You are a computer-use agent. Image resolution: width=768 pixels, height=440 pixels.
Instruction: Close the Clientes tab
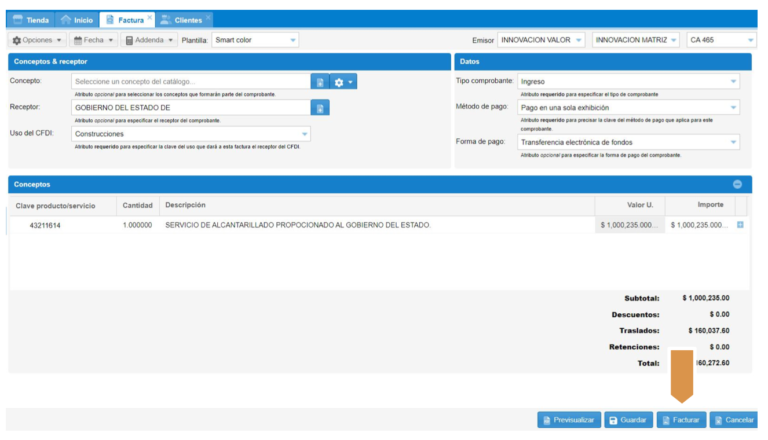click(x=208, y=18)
